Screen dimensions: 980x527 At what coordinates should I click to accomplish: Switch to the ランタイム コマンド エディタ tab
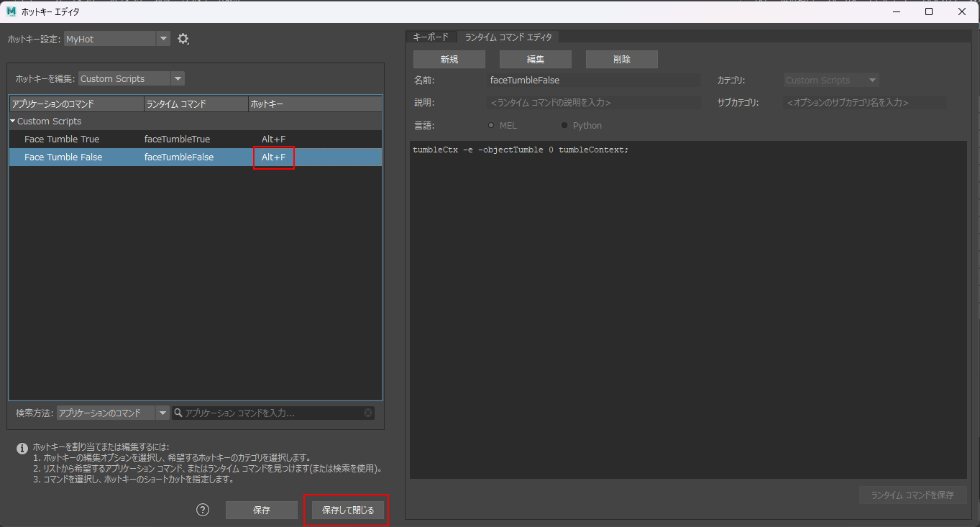pos(508,37)
